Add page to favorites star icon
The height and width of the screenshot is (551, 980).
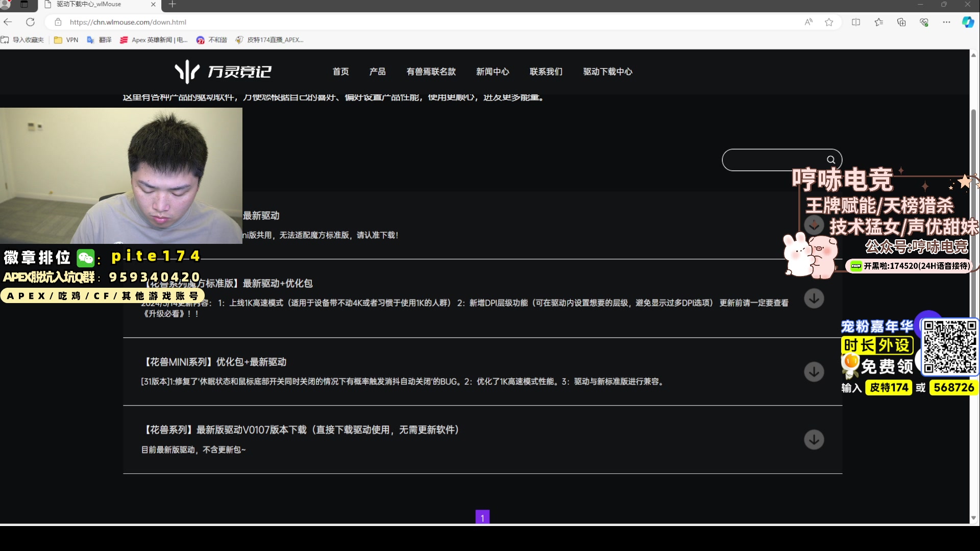click(829, 22)
